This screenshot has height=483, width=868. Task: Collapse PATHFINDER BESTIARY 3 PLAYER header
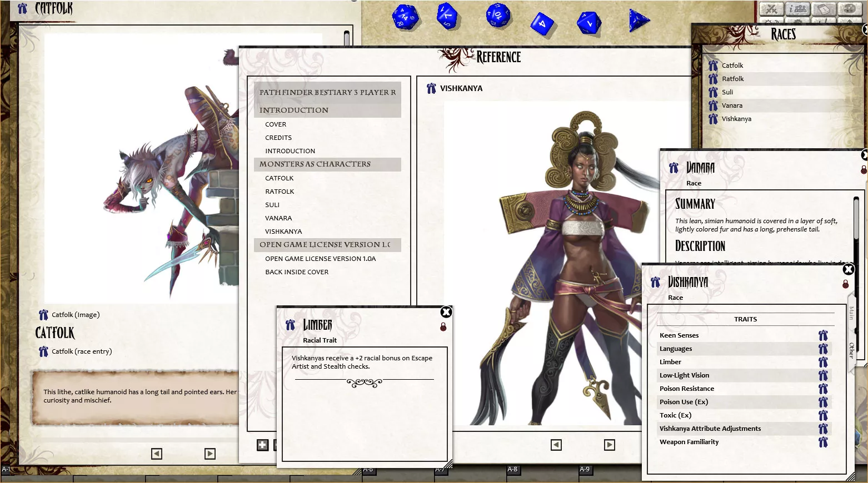327,92
